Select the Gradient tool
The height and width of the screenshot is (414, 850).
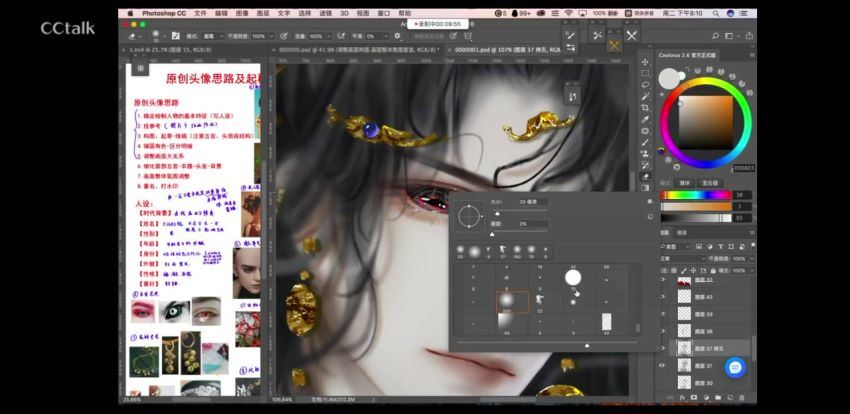pyautogui.click(x=645, y=187)
